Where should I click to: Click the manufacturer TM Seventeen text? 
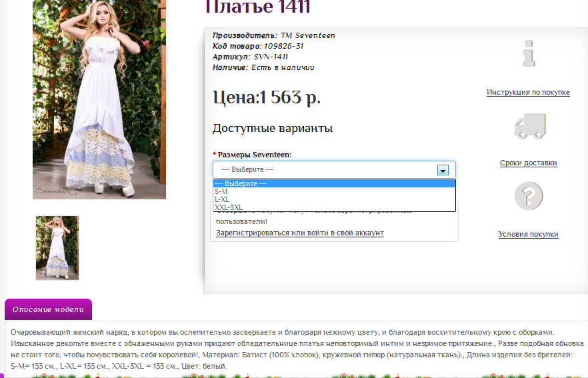click(x=308, y=35)
